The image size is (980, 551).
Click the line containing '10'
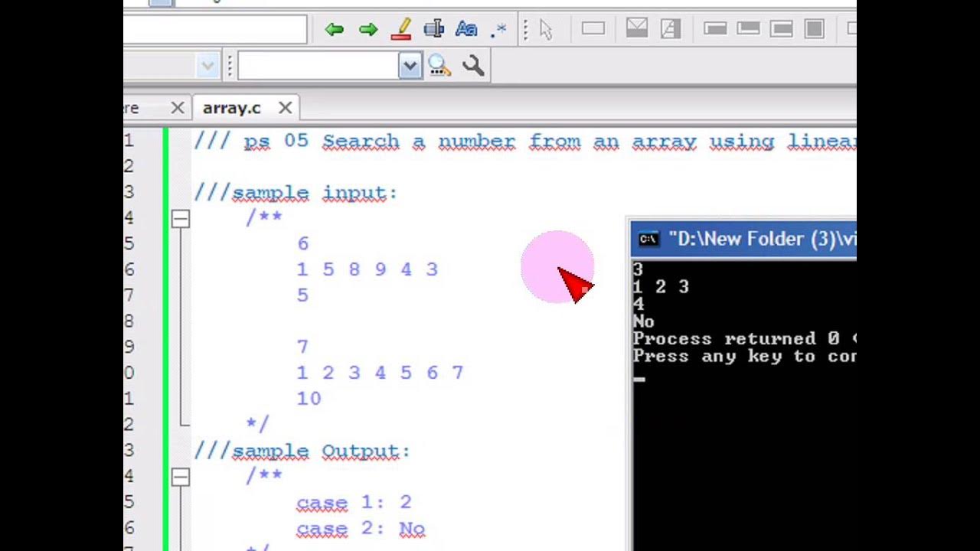(309, 399)
